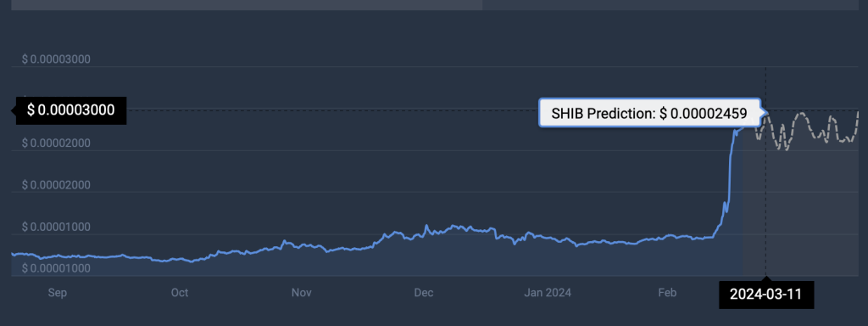The height and width of the screenshot is (326, 868).
Task: Select the Feb label on the time axis
Action: pos(667,293)
